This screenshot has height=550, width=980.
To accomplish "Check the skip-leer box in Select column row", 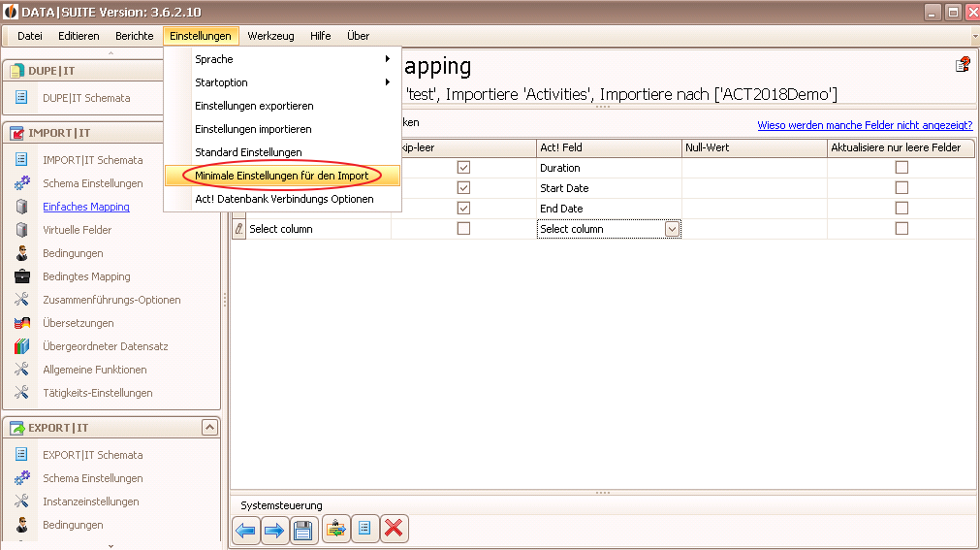I will click(463, 228).
